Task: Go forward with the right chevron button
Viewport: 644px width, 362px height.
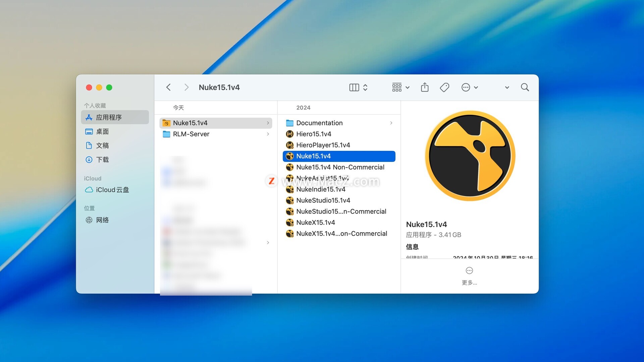Action: point(186,87)
